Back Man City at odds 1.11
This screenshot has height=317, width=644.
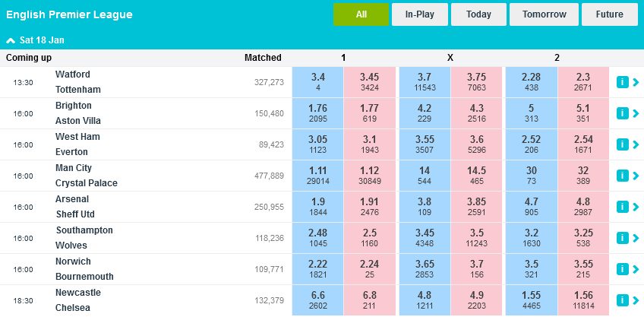318,176
